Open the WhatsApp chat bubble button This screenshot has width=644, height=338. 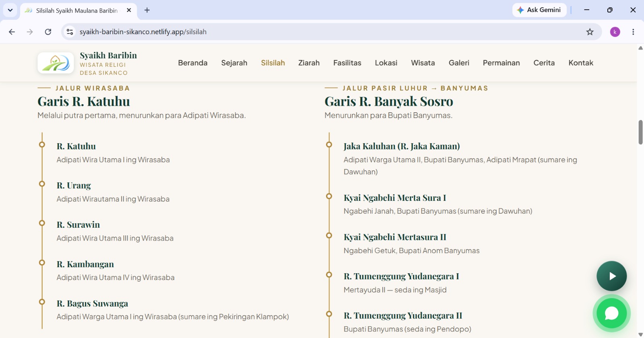tap(611, 313)
